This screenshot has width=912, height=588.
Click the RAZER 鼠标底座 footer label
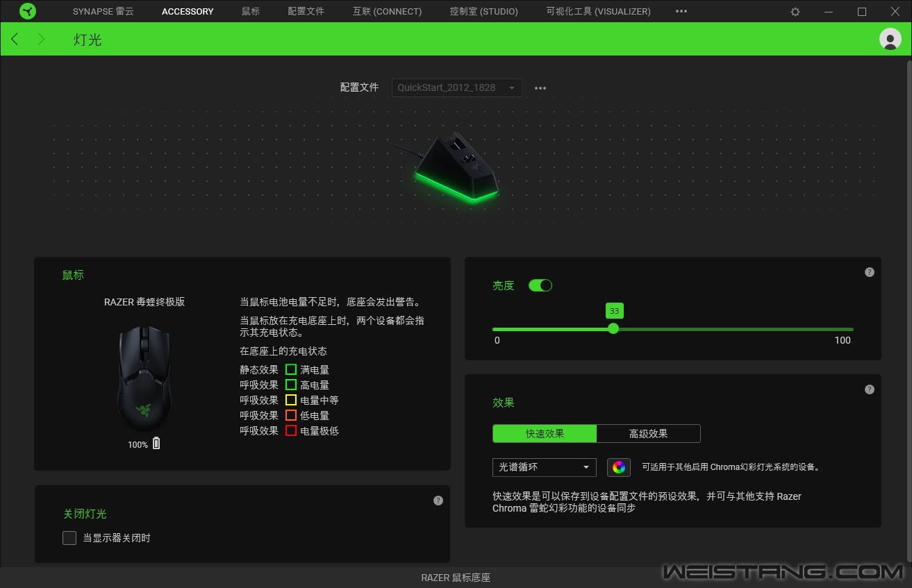pyautogui.click(x=456, y=578)
